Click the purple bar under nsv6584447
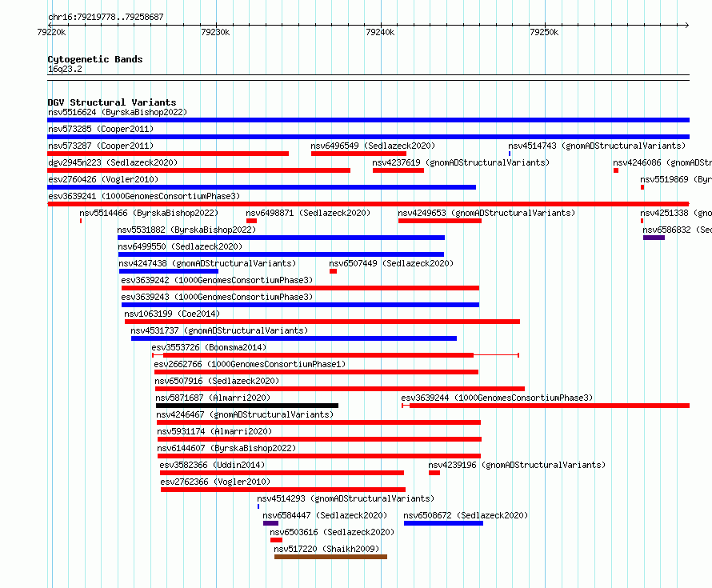 point(270,523)
